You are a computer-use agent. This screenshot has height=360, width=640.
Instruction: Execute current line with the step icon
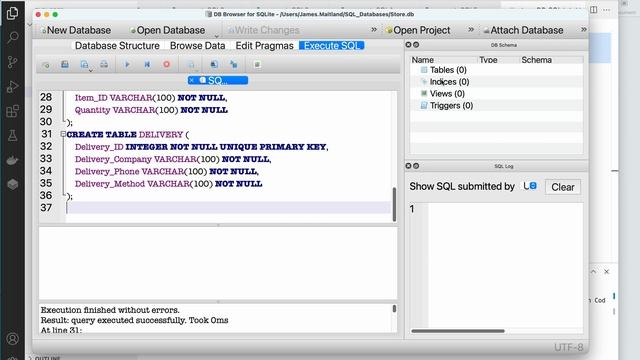[x=147, y=64]
